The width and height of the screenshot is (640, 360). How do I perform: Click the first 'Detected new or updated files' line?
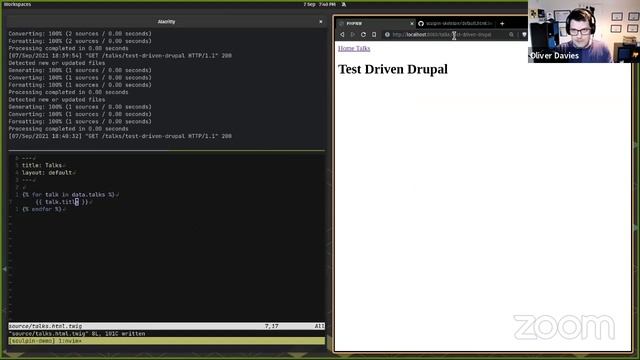coord(57,63)
